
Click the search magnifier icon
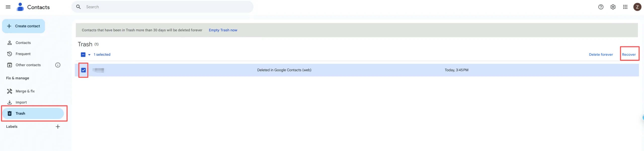coord(78,7)
